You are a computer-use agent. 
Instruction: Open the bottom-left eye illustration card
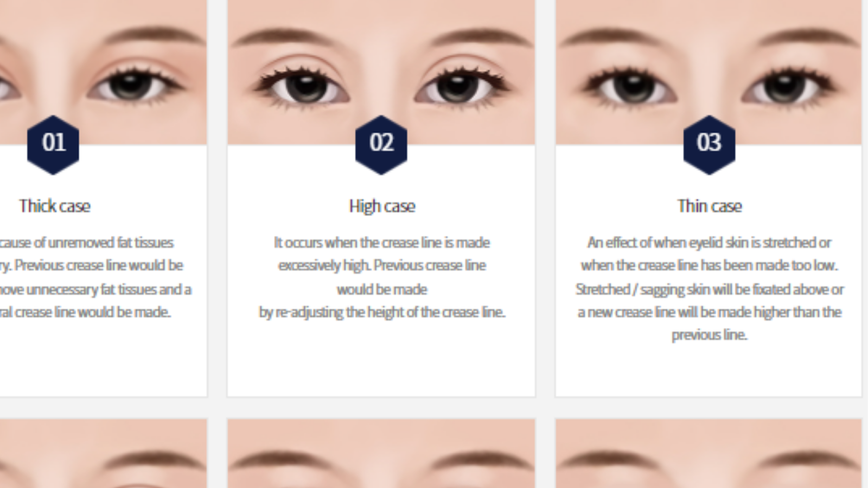[103, 453]
